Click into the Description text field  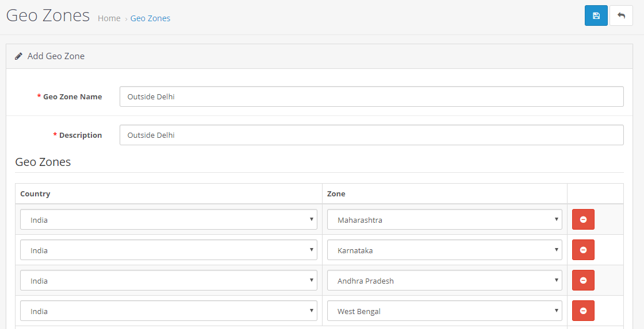(371, 135)
